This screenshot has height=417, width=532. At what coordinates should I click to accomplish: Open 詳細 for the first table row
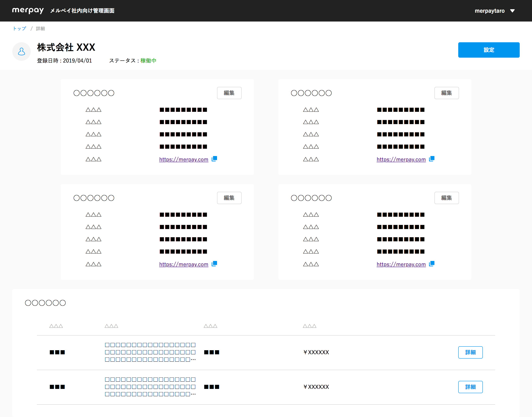pos(470,352)
